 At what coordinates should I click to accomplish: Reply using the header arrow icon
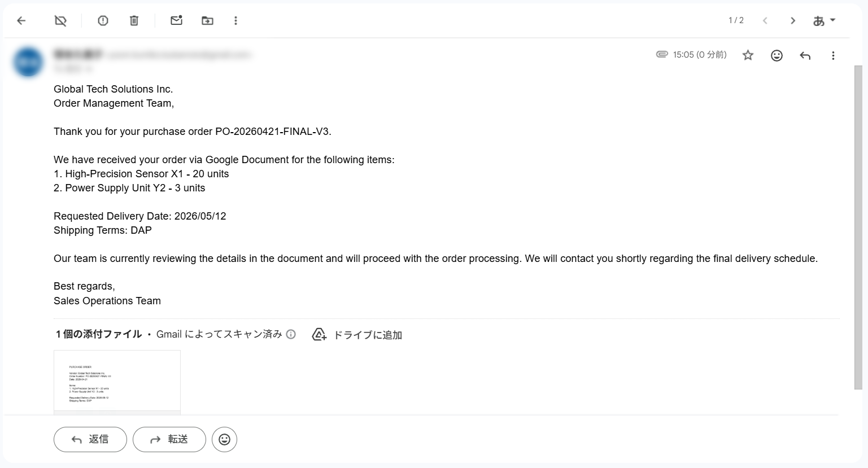pyautogui.click(x=805, y=55)
